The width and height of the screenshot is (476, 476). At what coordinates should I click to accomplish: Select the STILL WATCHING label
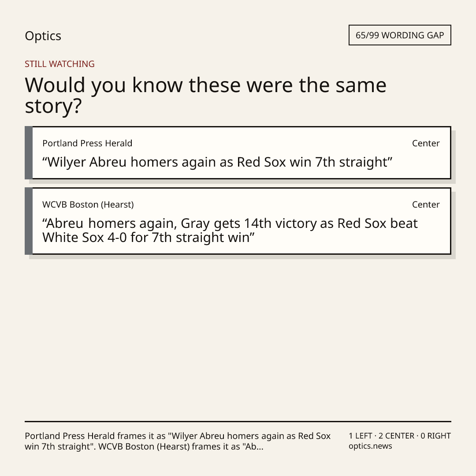[x=59, y=64]
